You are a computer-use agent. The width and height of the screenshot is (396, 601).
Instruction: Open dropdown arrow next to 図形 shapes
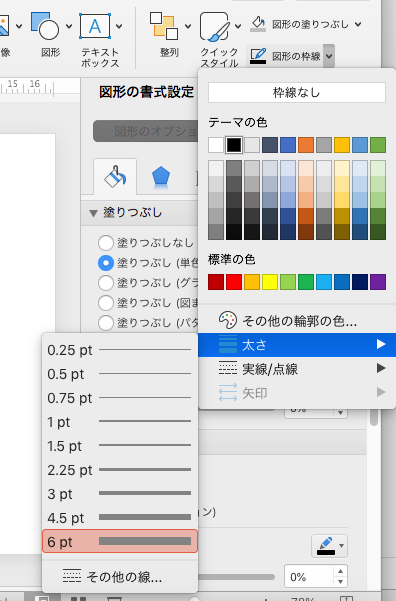coord(69,26)
